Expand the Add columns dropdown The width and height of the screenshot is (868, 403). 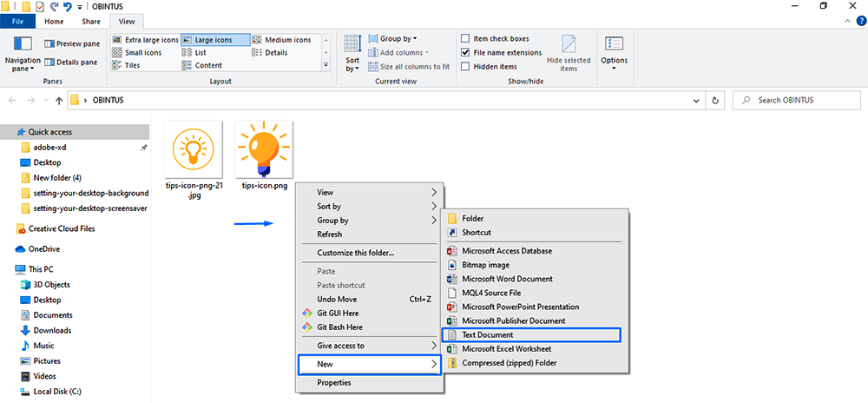point(401,53)
